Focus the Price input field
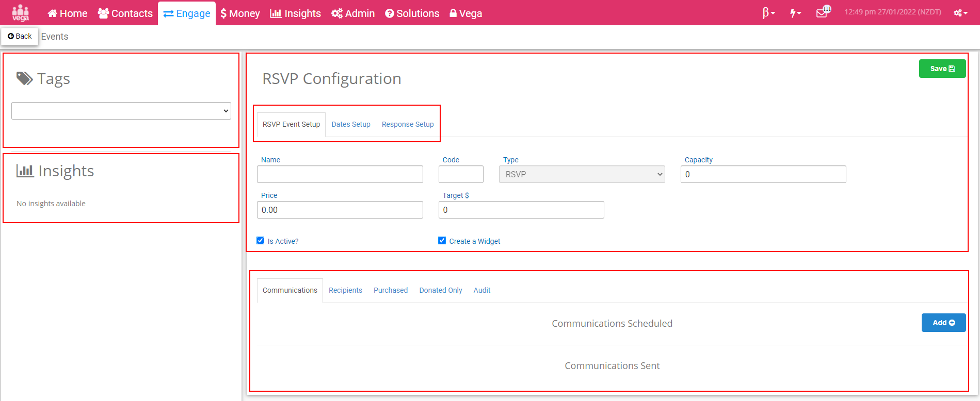 point(340,210)
